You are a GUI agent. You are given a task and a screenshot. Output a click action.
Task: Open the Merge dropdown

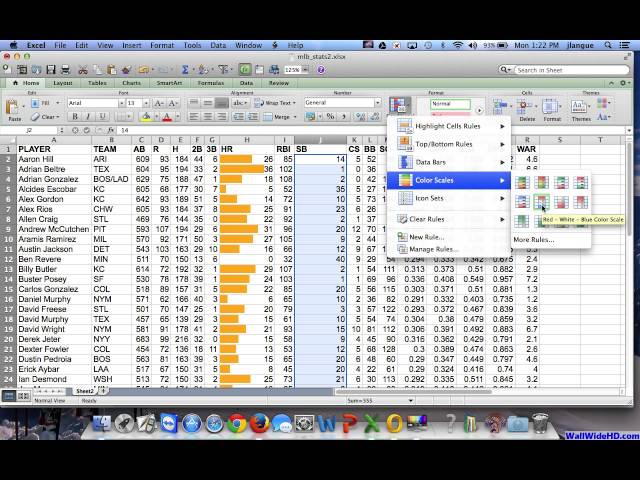coord(294,117)
